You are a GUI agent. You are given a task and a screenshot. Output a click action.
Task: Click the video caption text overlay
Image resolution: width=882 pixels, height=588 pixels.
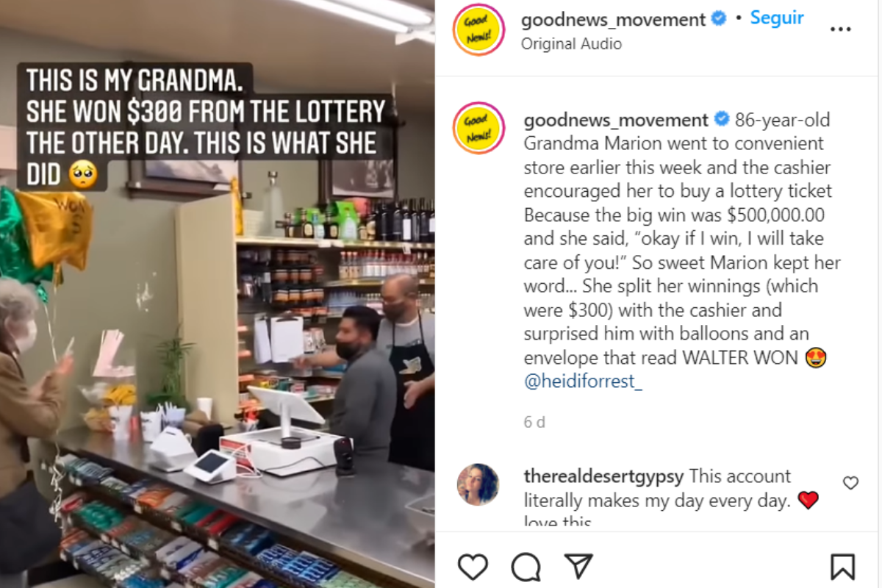tap(203, 126)
